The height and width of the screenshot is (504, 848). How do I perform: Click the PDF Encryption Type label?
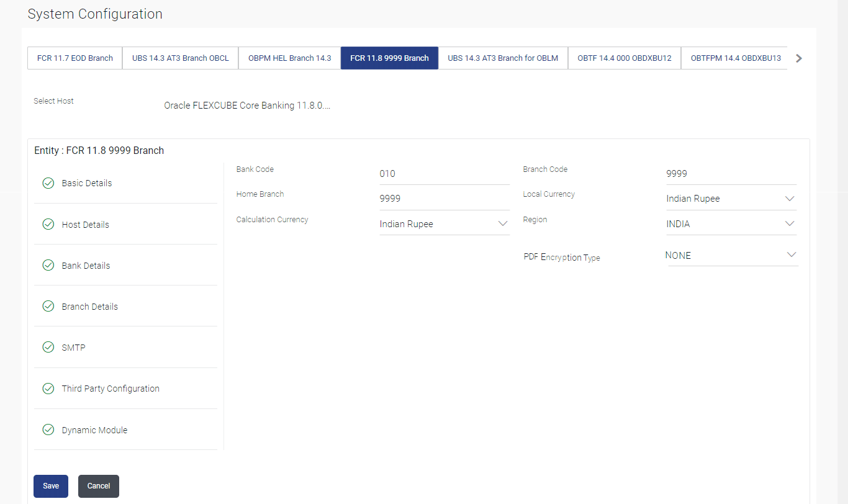coord(562,257)
